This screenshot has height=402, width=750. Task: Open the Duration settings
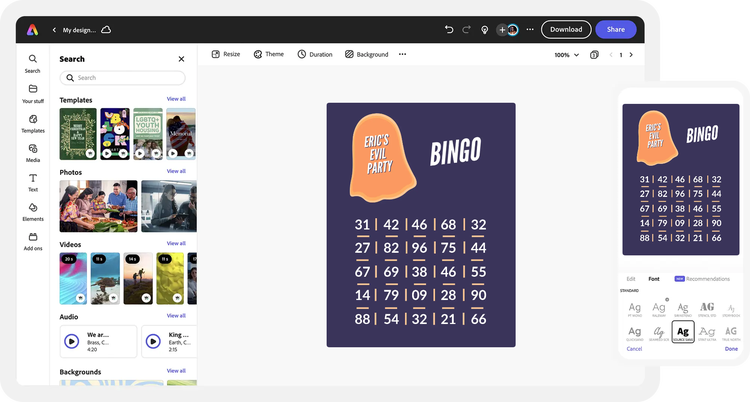click(315, 54)
